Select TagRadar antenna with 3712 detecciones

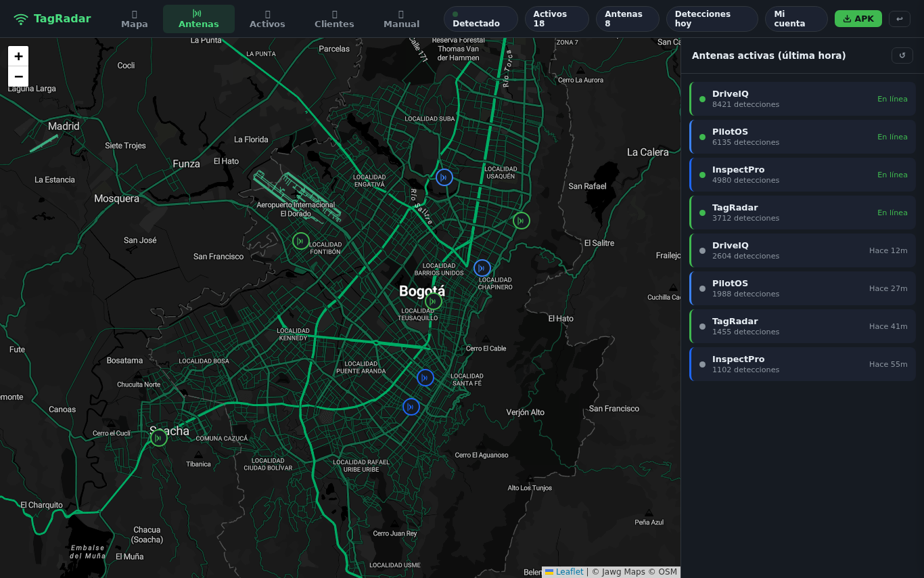[x=802, y=213]
